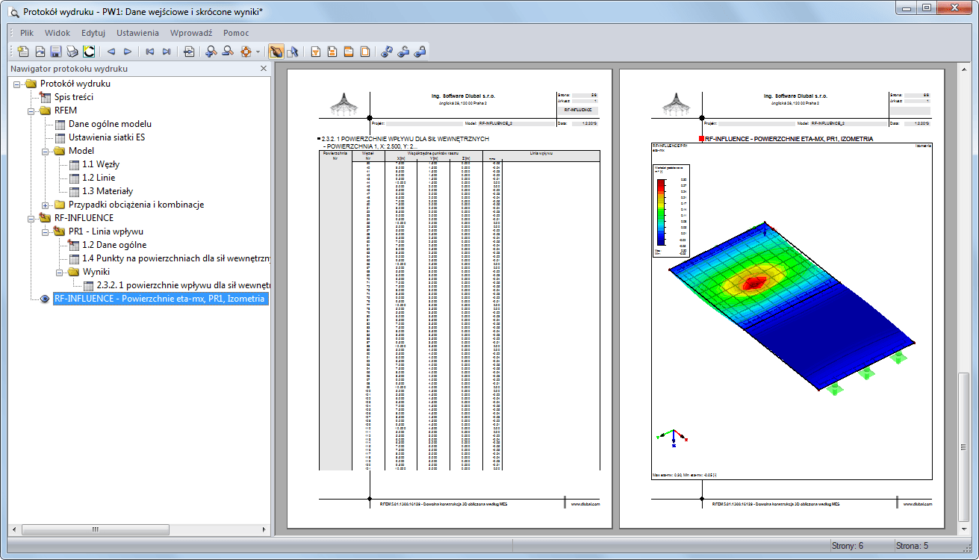Click the right page with the isometric plot
Screen dimensions: 979x560
(782, 299)
